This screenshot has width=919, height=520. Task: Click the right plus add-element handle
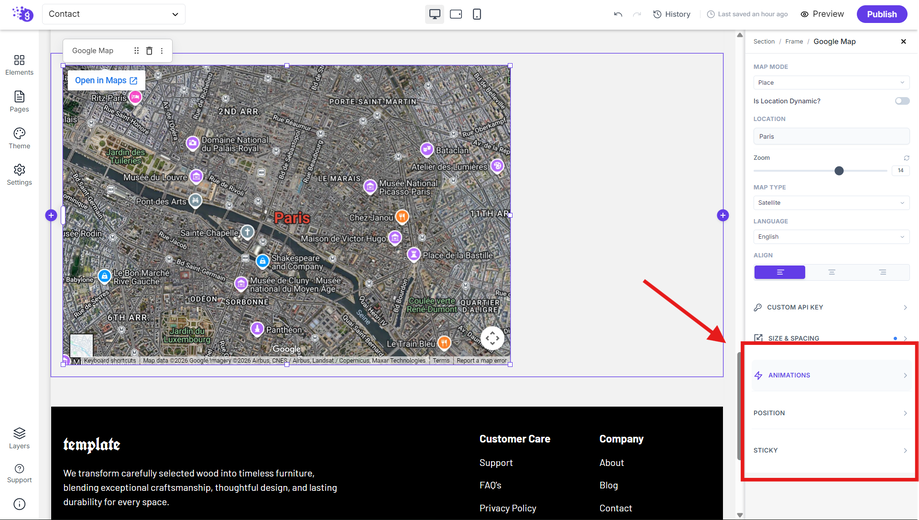(723, 215)
